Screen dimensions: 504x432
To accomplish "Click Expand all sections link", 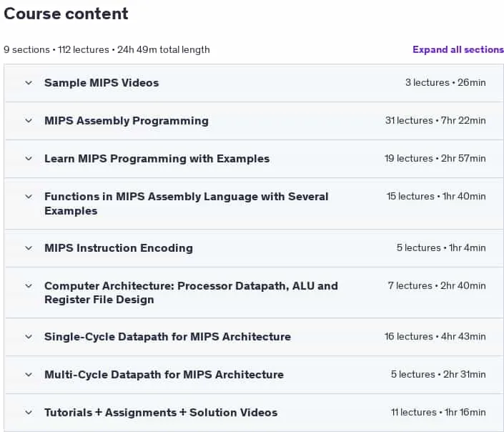I will pyautogui.click(x=458, y=49).
